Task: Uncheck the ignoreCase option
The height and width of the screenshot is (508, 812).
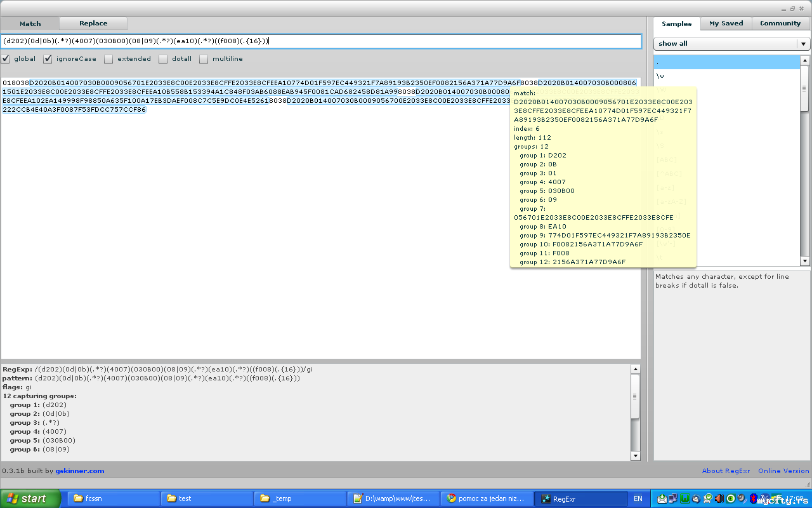Action: [x=48, y=59]
